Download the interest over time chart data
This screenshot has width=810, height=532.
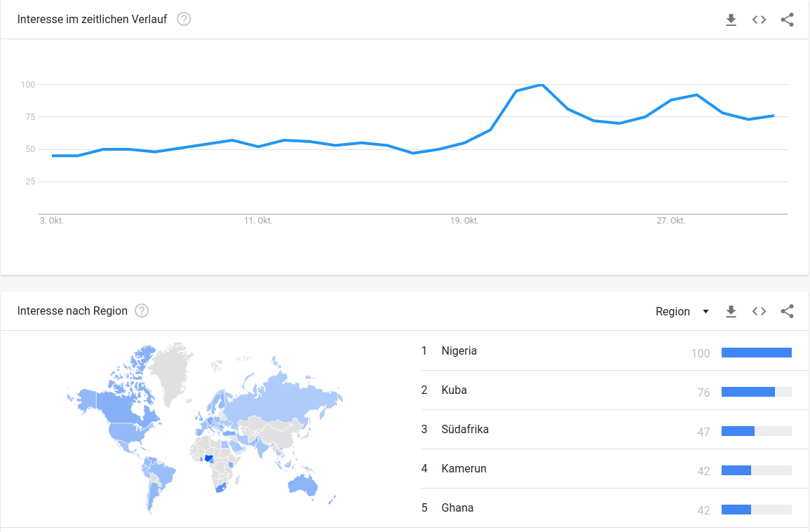coord(731,20)
